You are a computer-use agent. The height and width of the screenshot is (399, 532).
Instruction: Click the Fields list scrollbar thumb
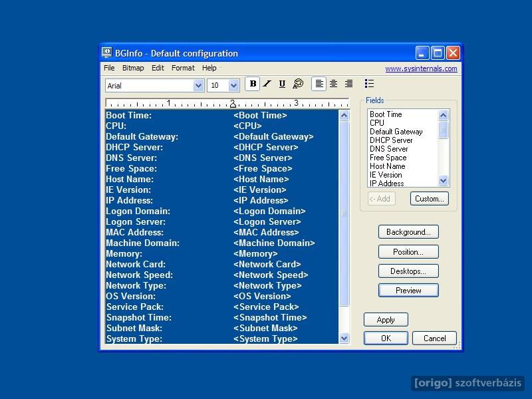(443, 130)
